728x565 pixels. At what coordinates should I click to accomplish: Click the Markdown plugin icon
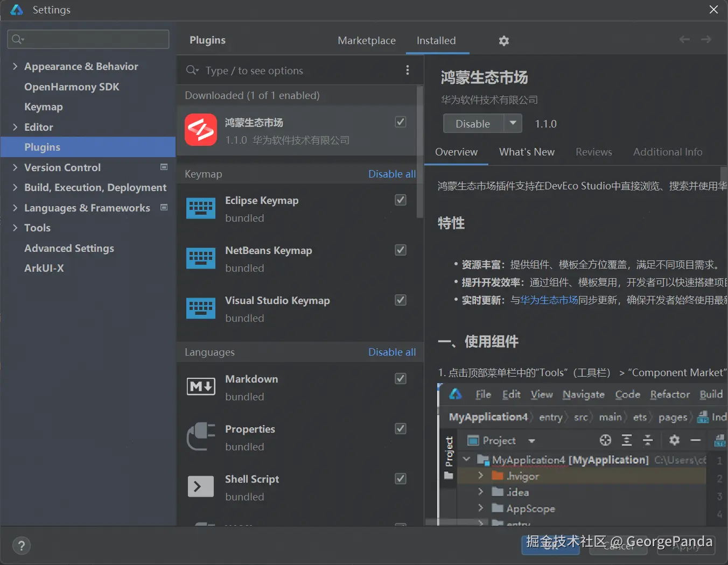click(201, 386)
